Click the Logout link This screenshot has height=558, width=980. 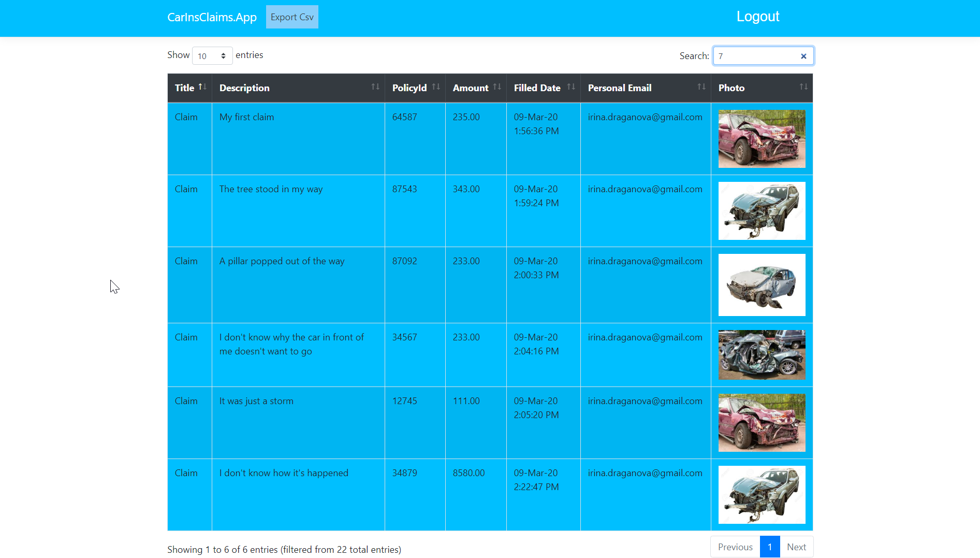pyautogui.click(x=758, y=17)
